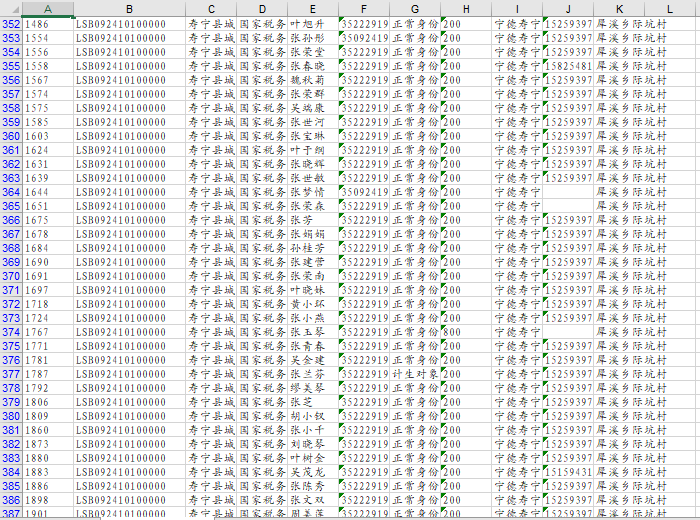Click column D cell 国家税务 in row 379
The width and height of the screenshot is (700, 520).
click(262, 402)
